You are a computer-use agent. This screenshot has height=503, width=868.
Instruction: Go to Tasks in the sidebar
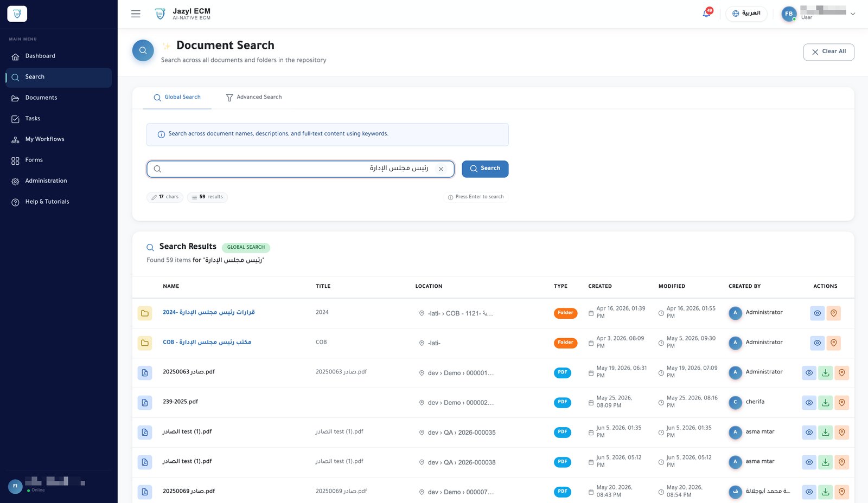pyautogui.click(x=59, y=119)
